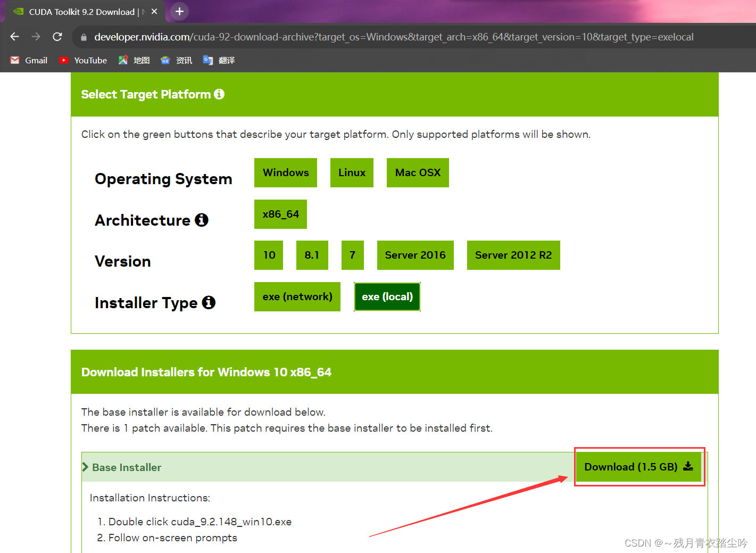
Task: Click 'Double click cuda_9.2.148_win10.exe' instruction
Action: pos(200,522)
